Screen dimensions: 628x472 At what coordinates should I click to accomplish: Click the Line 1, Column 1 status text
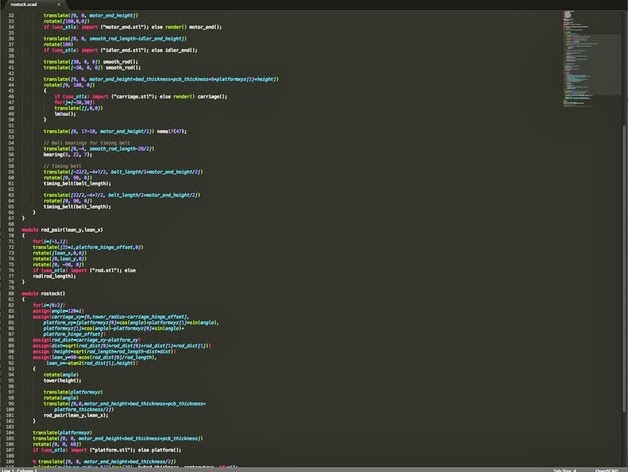coord(19,470)
